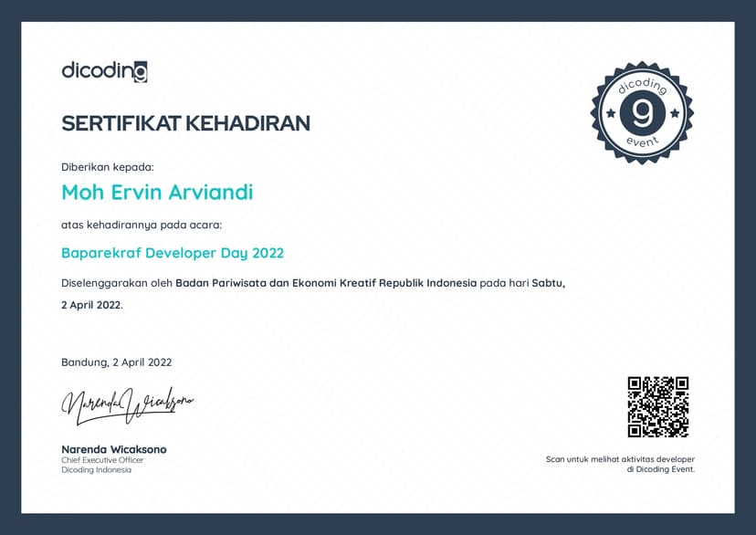
Task: Click the printed name Narenda Wicaksono
Action: tap(114, 449)
